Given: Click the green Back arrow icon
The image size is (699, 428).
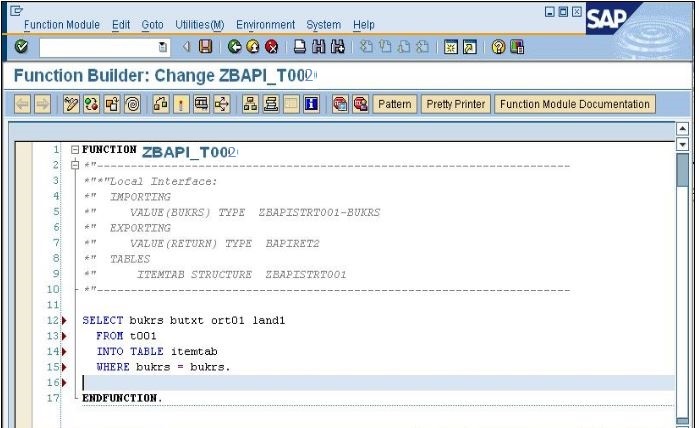Looking at the screenshot, I should tap(234, 46).
